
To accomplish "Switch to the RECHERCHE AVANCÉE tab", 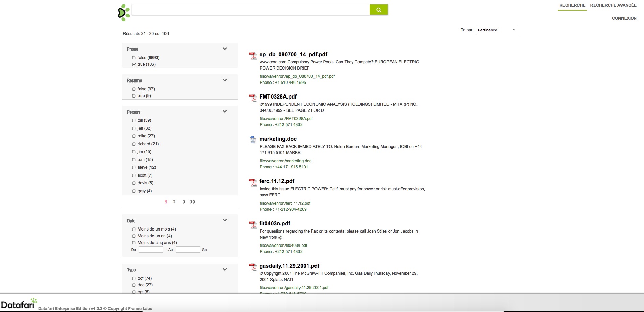I will coord(613,5).
